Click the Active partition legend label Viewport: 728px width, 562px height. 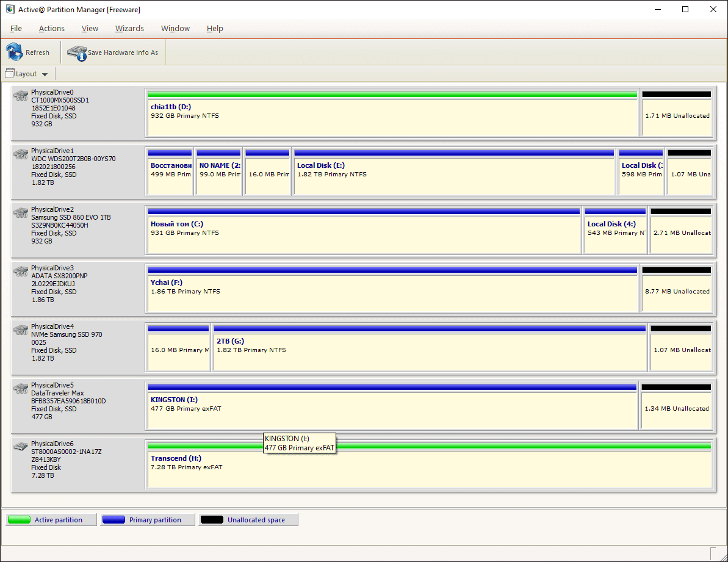click(59, 520)
